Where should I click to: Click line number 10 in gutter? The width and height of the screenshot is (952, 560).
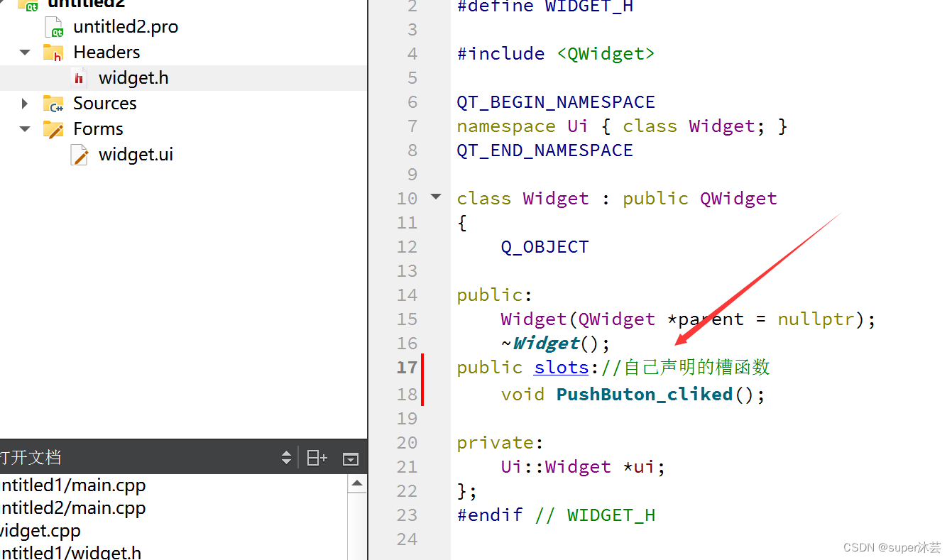[407, 199]
